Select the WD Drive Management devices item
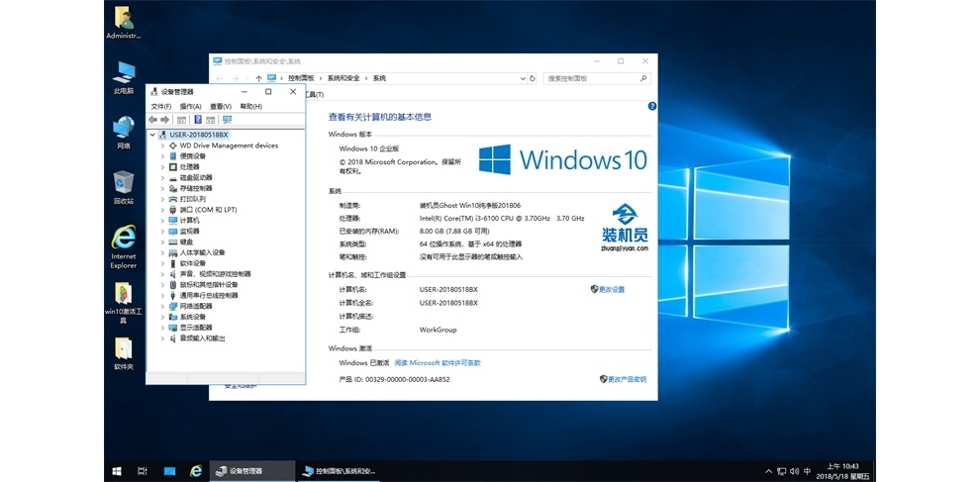Screen dimensions: 980x482 pos(229,145)
